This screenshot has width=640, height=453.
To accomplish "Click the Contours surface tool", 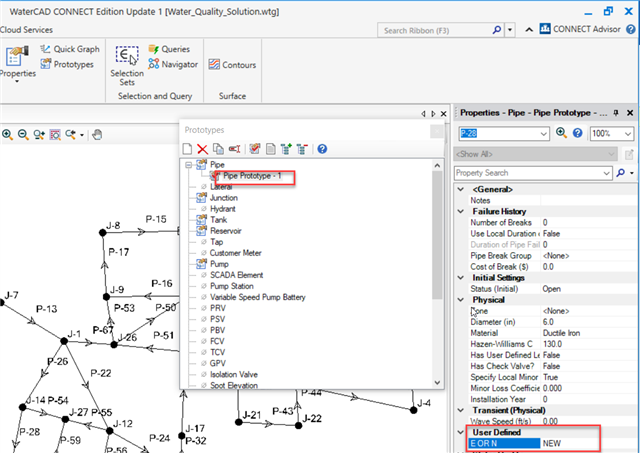I will (x=231, y=64).
